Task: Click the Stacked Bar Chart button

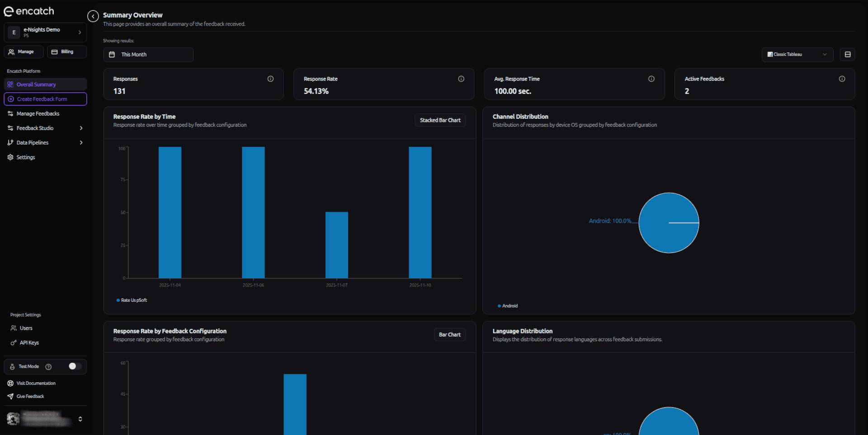Action: [x=439, y=120]
